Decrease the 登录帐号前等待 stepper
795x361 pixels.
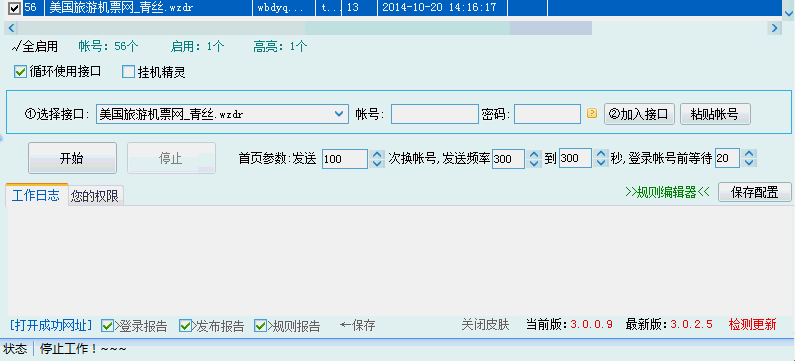(750, 163)
